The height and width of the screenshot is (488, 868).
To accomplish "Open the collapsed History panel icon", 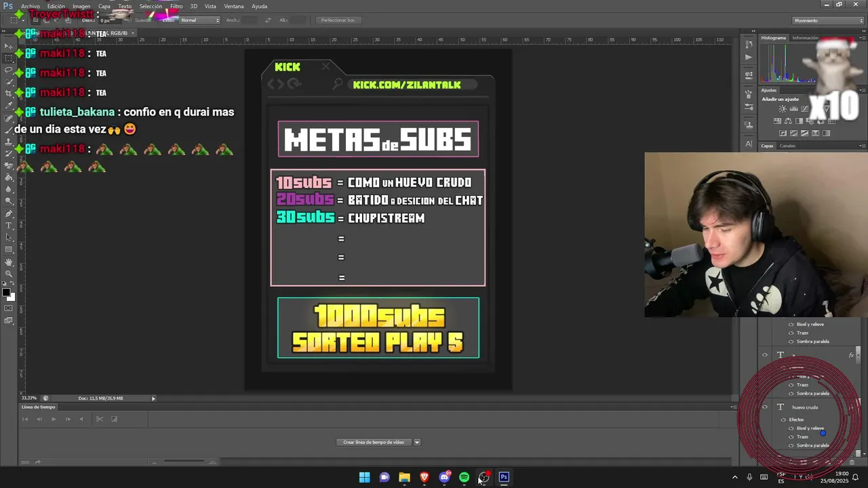I will coord(749,44).
